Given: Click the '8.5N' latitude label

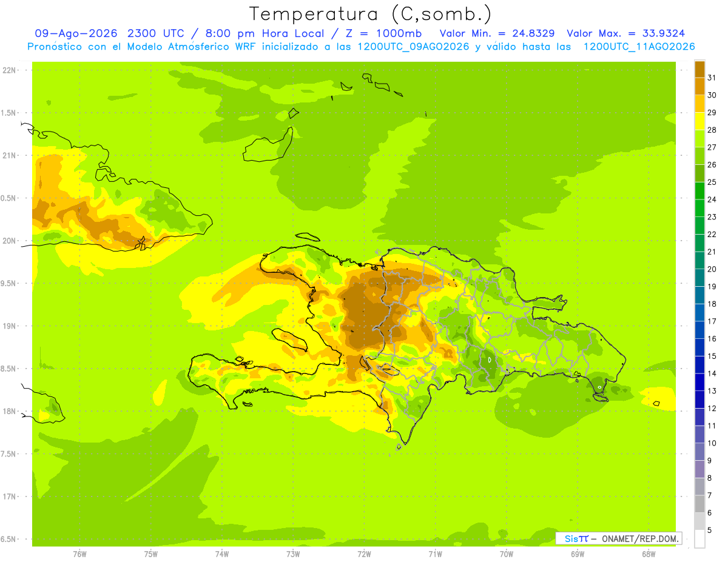Looking at the screenshot, I should 8,369.
